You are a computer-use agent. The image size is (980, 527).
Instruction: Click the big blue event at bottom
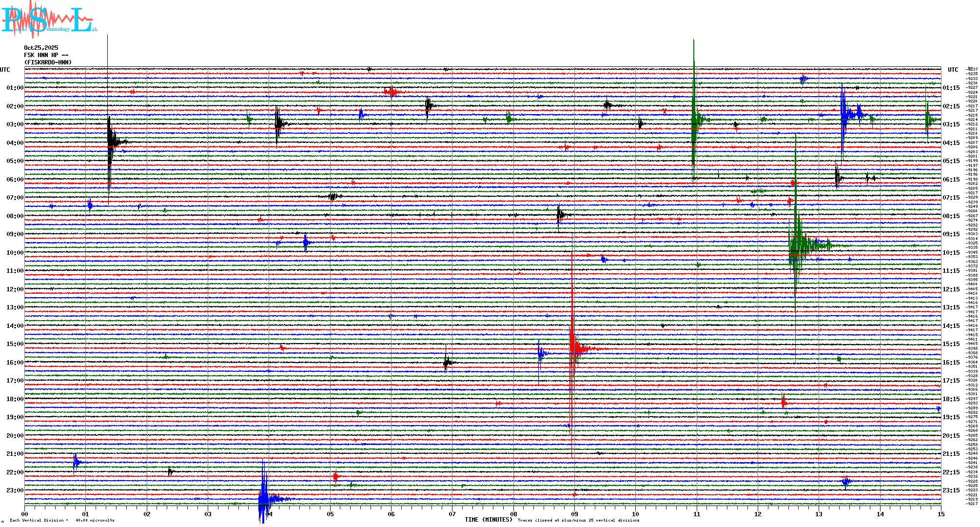pos(264,498)
